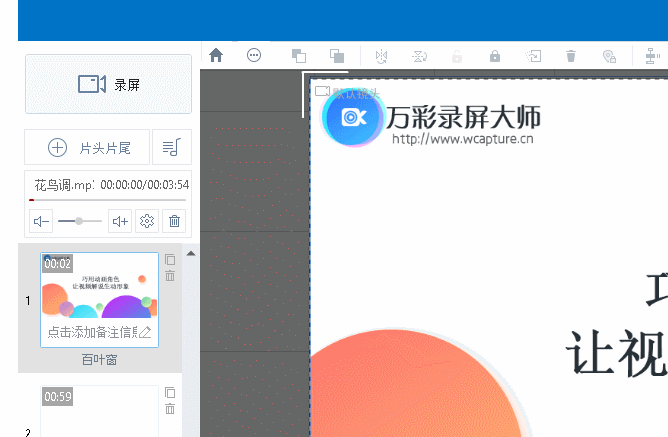Click the 百叶窗 transition label
The image size is (668, 437).
pyautogui.click(x=99, y=359)
